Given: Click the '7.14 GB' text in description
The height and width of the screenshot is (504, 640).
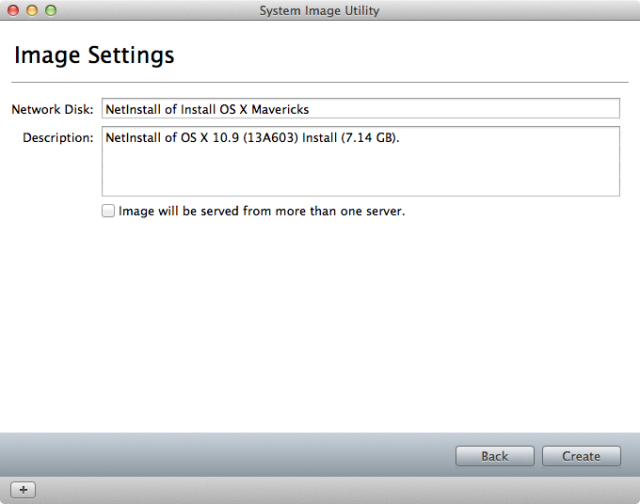Looking at the screenshot, I should click(x=369, y=138).
